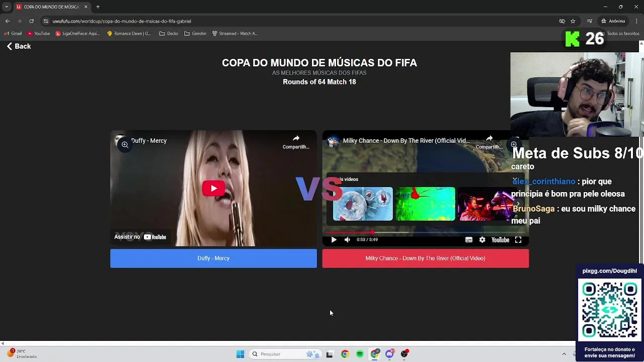644x362 pixels.
Task: Reload the page in Chrome
Action: (x=31, y=21)
